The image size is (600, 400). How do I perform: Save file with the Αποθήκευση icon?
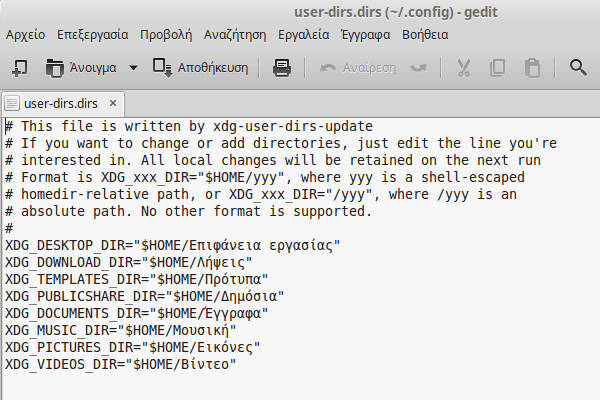[x=162, y=68]
